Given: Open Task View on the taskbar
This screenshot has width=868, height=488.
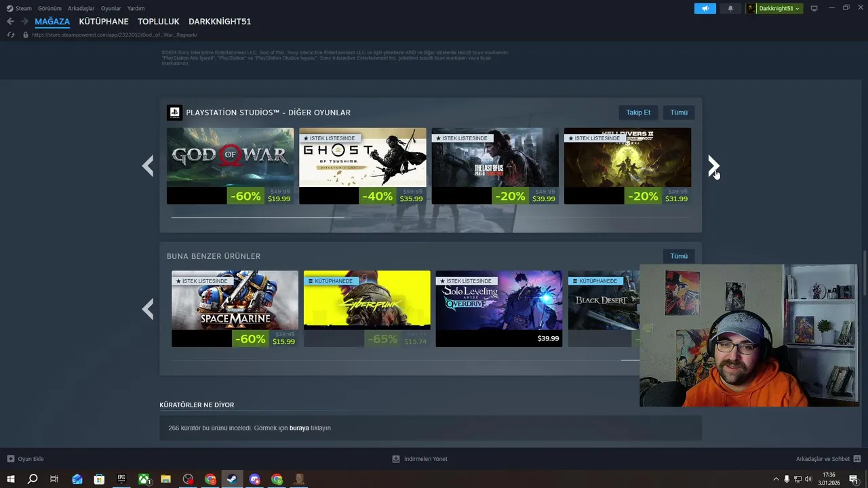Looking at the screenshot, I should pyautogui.click(x=54, y=479).
